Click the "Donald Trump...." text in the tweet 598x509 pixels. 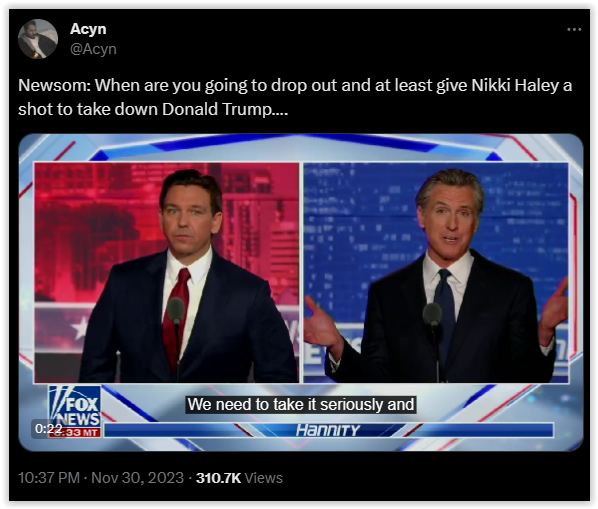click(225, 109)
